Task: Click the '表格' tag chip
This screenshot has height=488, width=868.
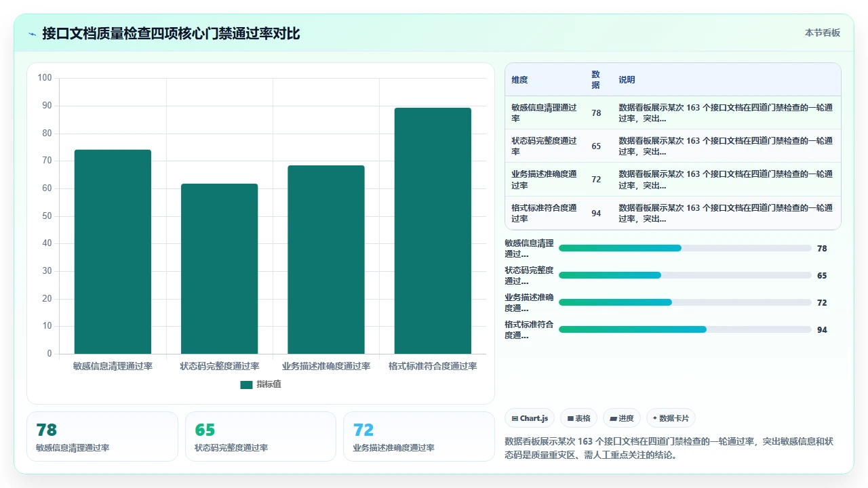Action: [x=578, y=418]
